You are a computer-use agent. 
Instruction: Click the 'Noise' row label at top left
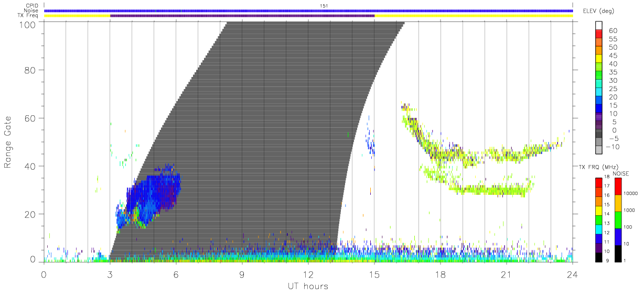31,10
